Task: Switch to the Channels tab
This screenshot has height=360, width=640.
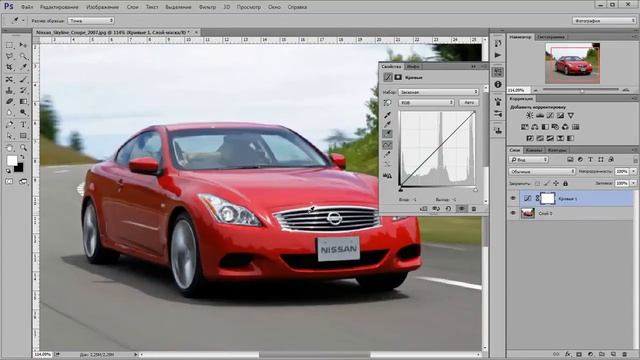Action: coord(533,150)
